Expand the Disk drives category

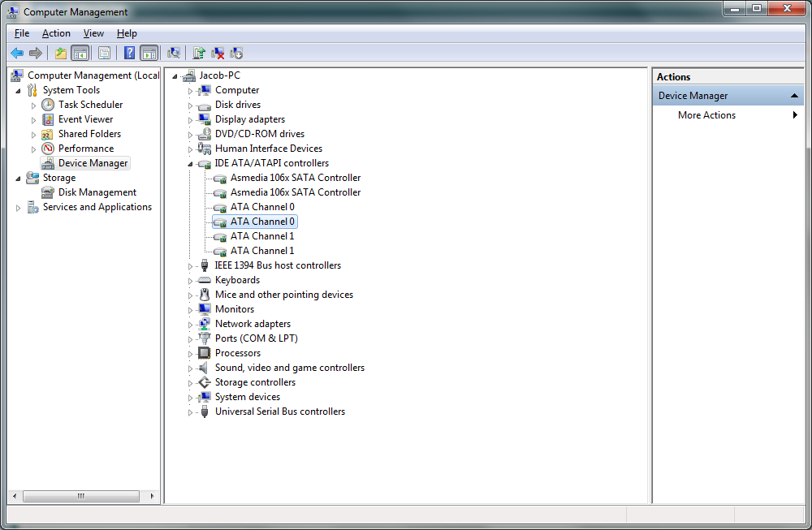click(x=190, y=106)
